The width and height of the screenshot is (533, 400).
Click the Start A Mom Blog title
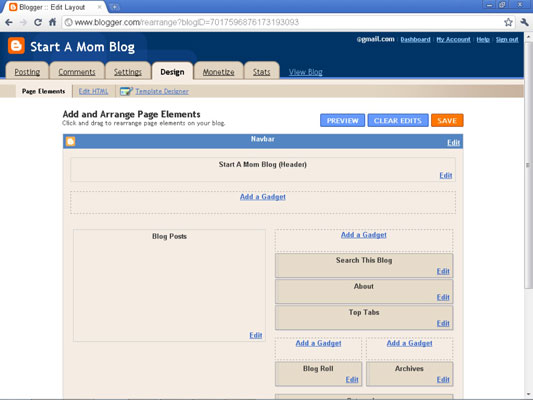[82, 47]
